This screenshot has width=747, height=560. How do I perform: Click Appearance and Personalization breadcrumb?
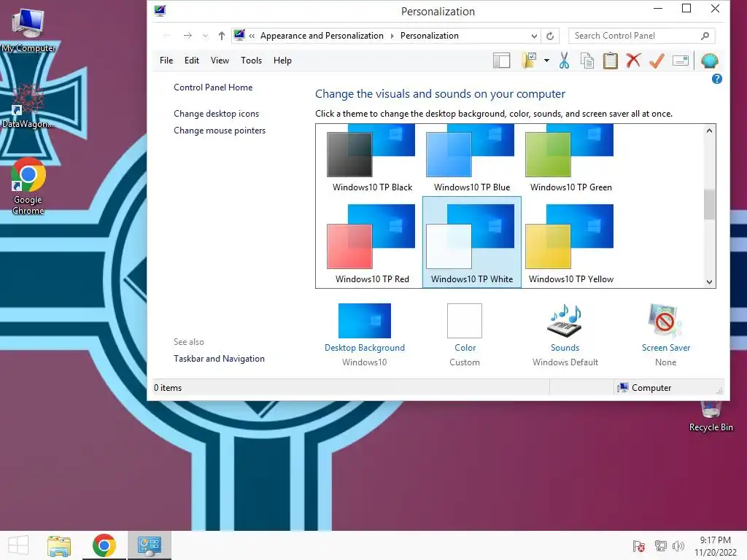pos(322,36)
